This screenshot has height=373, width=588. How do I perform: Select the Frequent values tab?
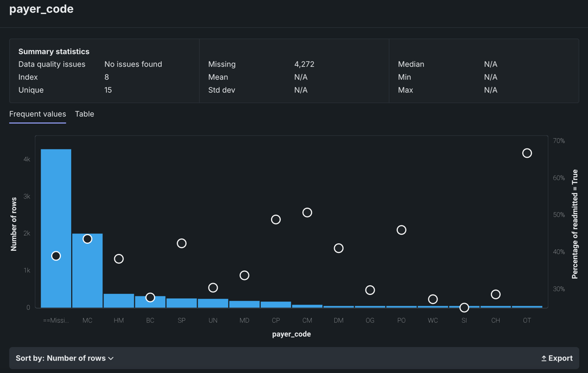[38, 114]
